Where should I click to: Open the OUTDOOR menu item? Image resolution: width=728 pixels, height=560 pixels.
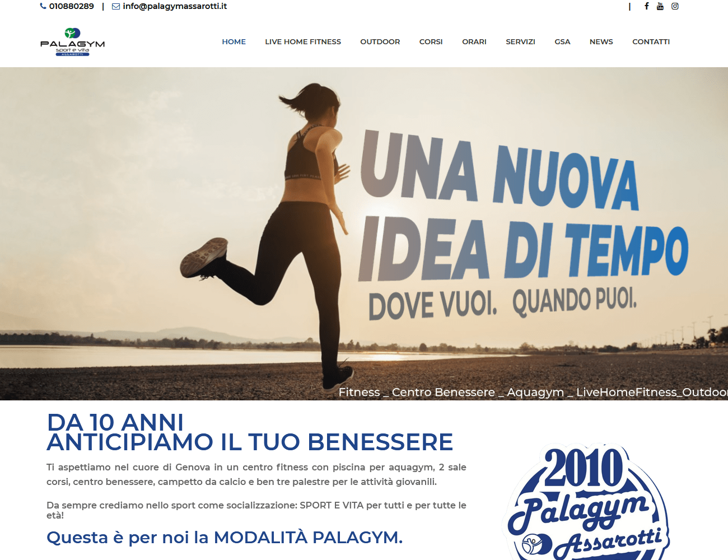point(380,41)
